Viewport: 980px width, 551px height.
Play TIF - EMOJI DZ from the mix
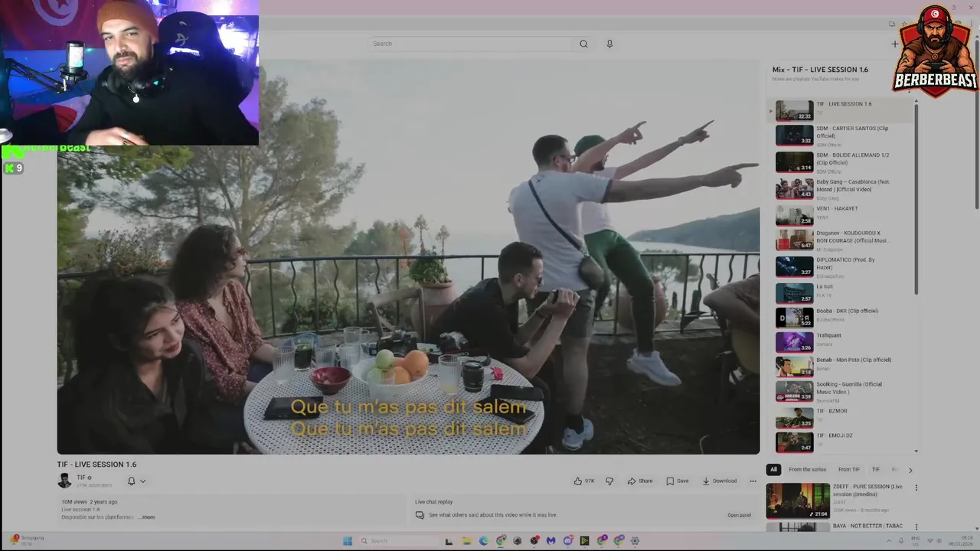click(x=841, y=442)
